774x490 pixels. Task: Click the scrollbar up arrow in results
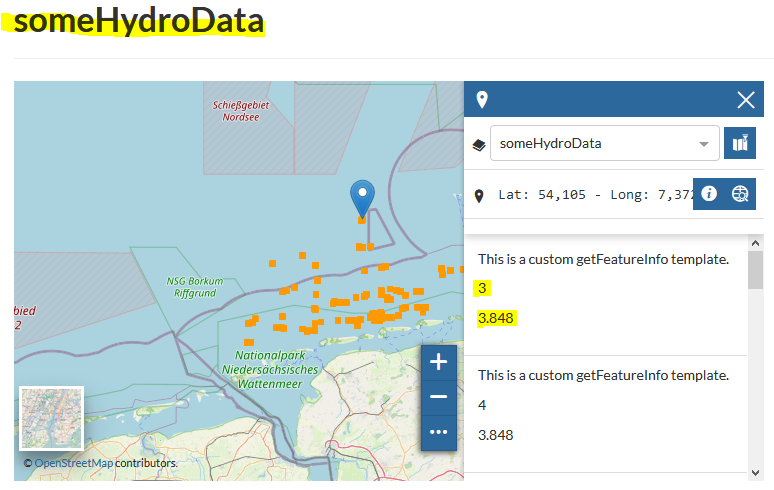755,243
